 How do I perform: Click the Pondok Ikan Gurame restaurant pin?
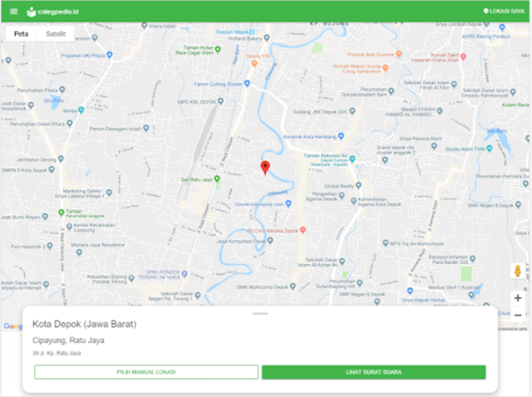point(399,54)
